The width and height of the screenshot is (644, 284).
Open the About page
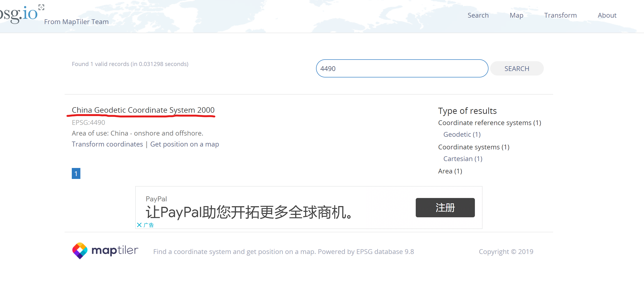point(607,15)
